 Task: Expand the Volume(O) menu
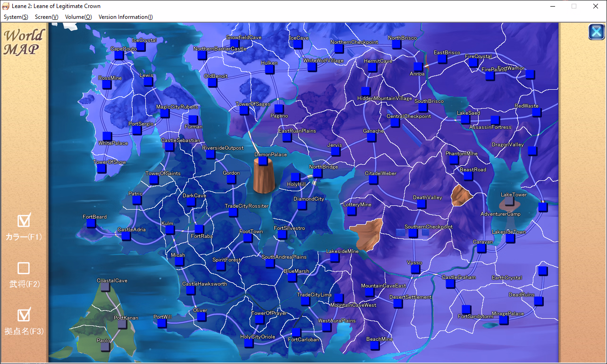78,17
